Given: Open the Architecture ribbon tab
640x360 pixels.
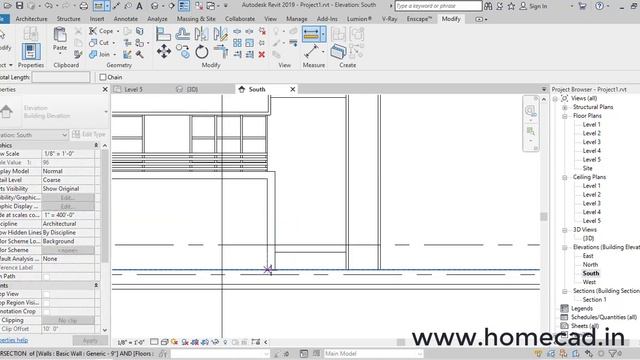Looking at the screenshot, I should [x=31, y=19].
